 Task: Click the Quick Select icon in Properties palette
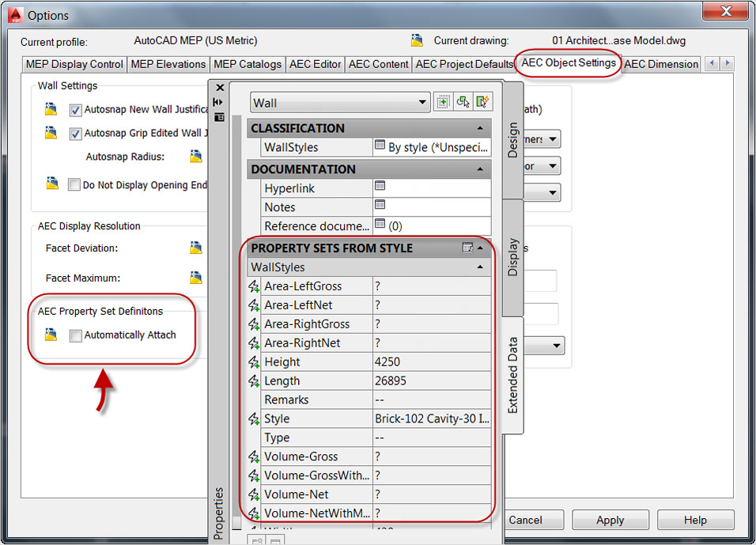click(482, 102)
